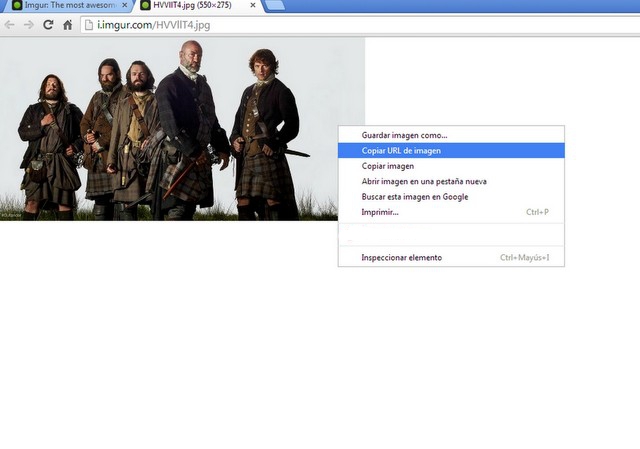The image size is (640, 449).
Task: Switch to the Imgur tab
Action: [69, 5]
